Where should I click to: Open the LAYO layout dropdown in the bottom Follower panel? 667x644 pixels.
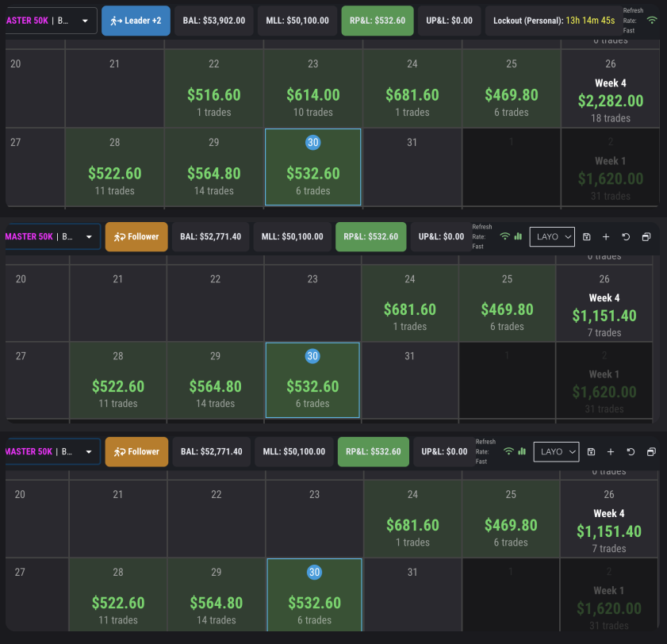point(557,452)
